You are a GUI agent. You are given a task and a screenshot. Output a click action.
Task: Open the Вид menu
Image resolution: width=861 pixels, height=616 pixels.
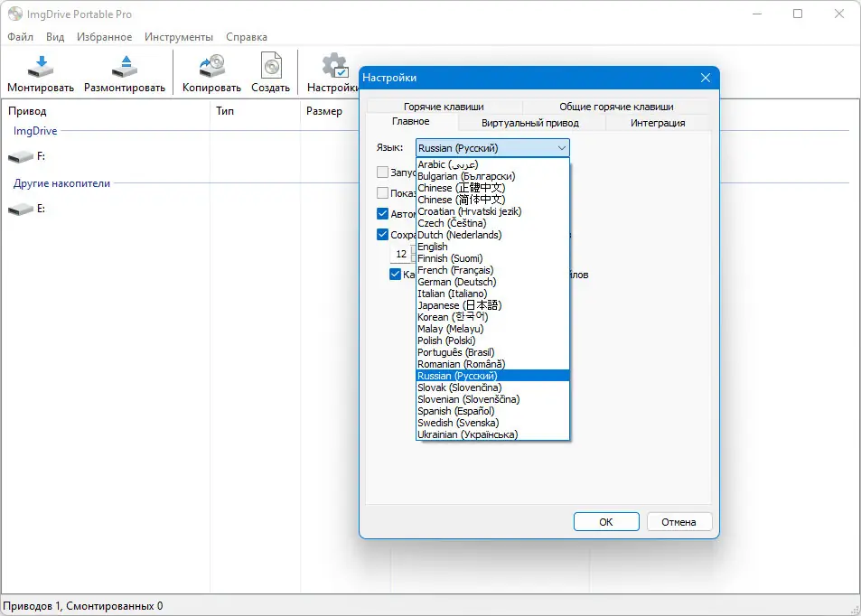(x=55, y=37)
